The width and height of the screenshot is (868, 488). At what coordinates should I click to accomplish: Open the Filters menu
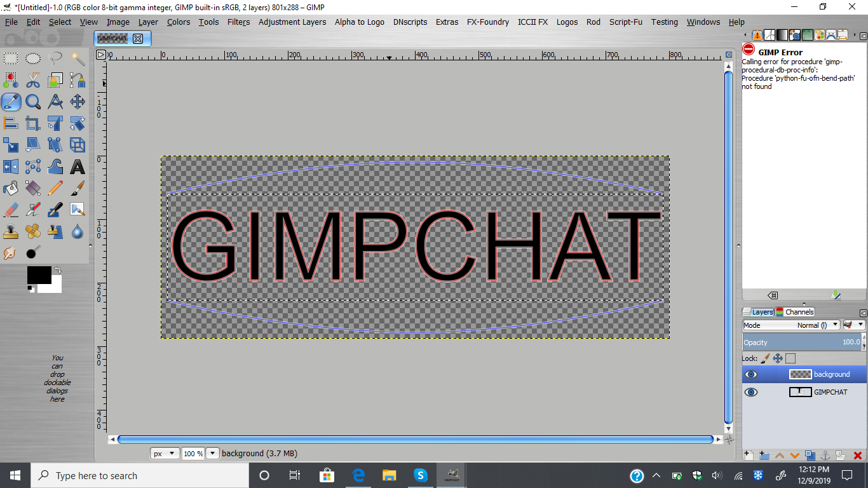point(238,22)
